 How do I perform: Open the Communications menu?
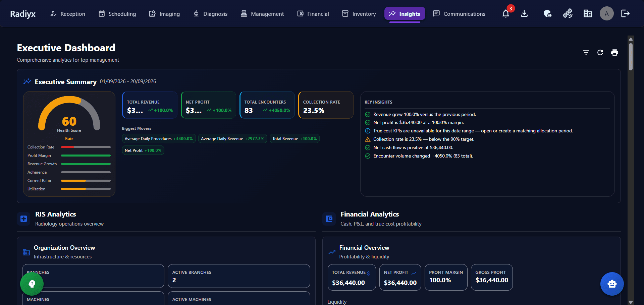tap(460, 14)
